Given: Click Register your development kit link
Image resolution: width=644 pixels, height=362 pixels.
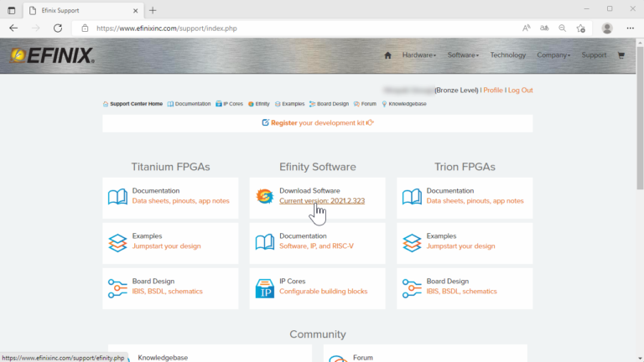Looking at the screenshot, I should coord(318,123).
